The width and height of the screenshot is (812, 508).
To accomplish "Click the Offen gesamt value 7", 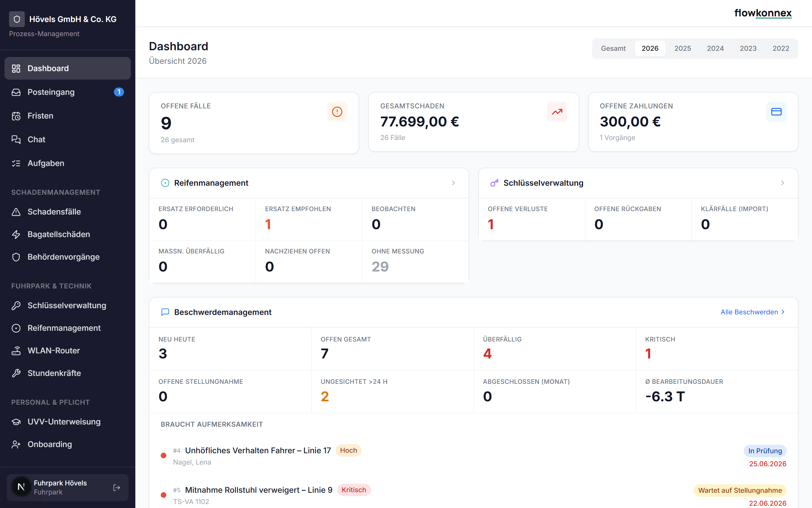I will click(325, 353).
